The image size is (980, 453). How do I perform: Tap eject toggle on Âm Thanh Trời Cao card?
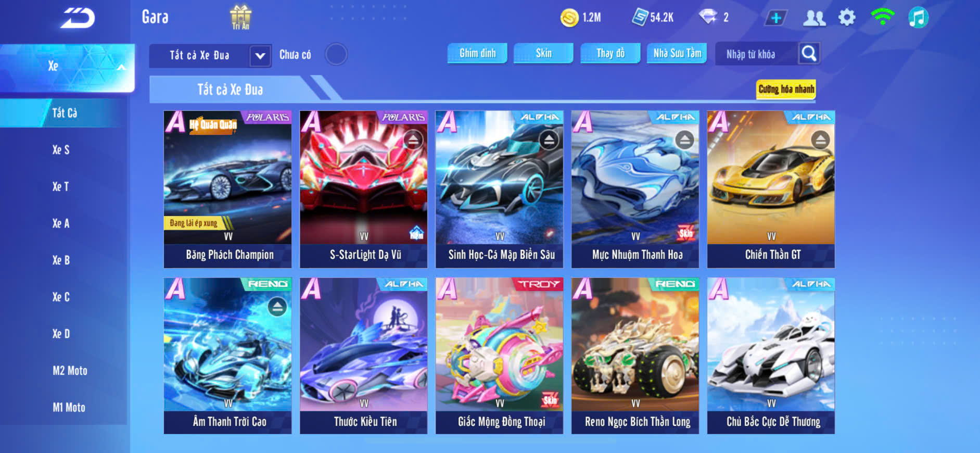tap(277, 307)
